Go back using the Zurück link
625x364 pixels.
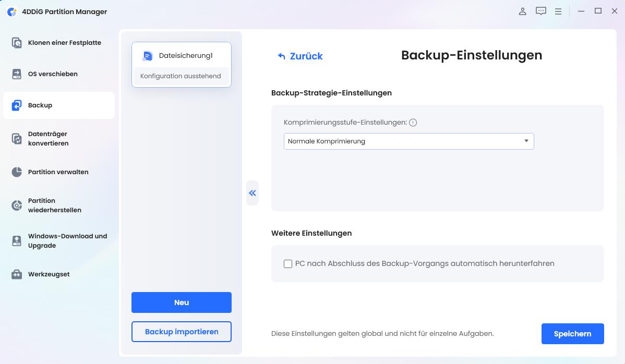tap(300, 55)
